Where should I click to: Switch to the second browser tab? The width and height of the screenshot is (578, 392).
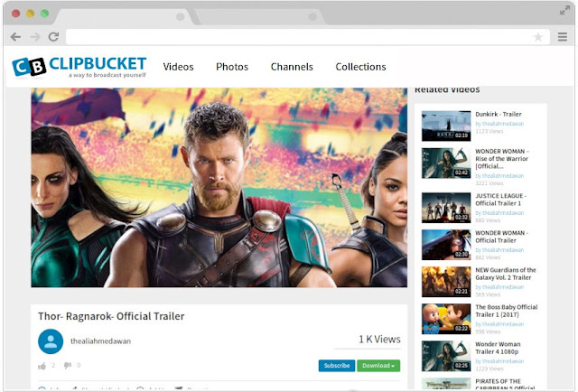coord(258,17)
